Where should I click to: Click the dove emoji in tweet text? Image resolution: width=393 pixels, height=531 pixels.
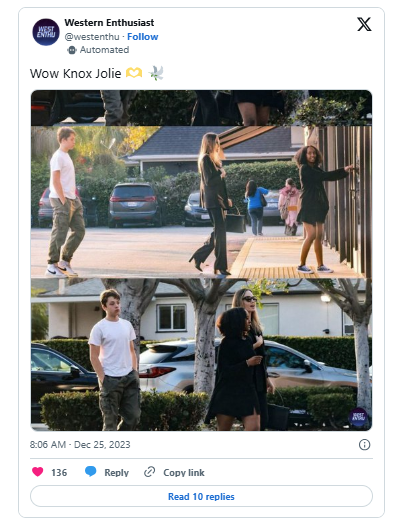[156, 73]
